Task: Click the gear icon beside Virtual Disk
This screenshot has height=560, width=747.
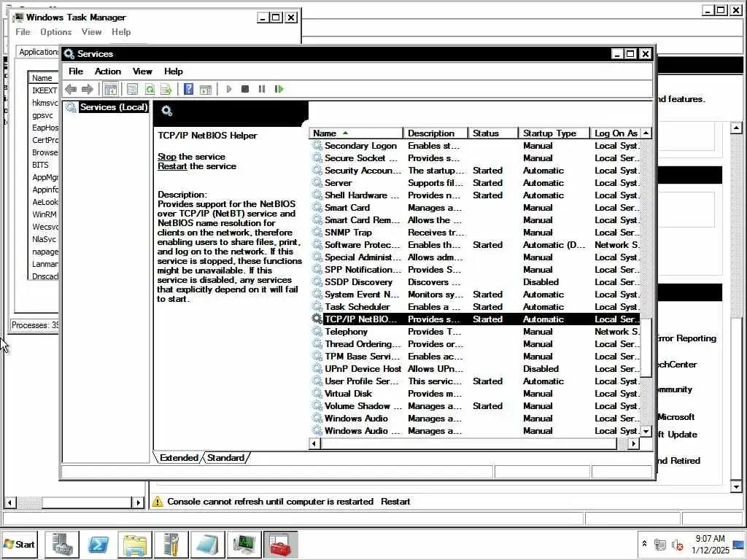Action: point(317,393)
